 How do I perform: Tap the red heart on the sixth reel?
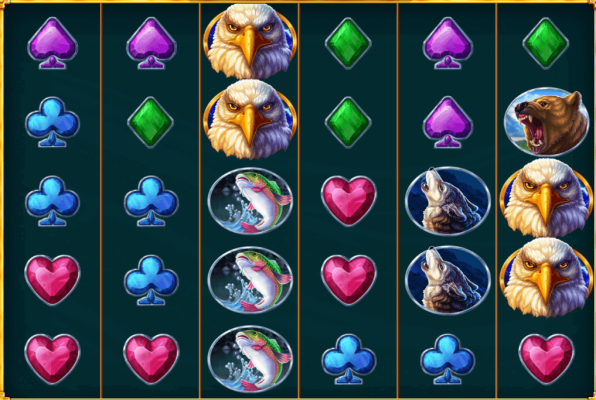tap(546, 359)
